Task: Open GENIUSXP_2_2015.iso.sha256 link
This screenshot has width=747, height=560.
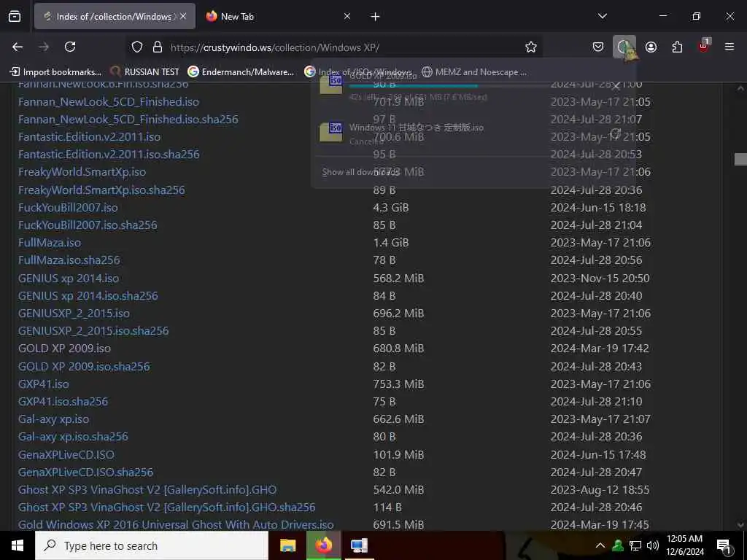Action: coord(93,331)
